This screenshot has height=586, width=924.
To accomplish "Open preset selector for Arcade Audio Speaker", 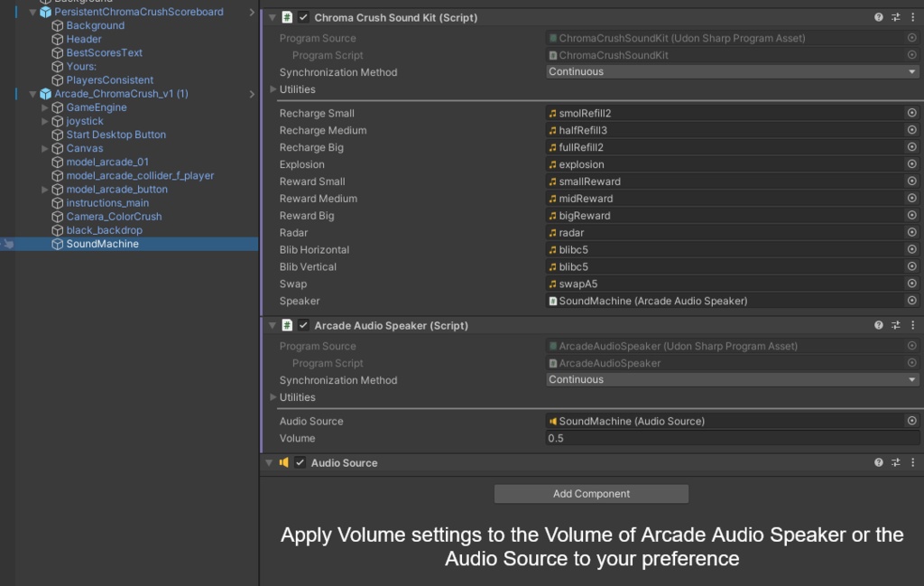I will [896, 326].
